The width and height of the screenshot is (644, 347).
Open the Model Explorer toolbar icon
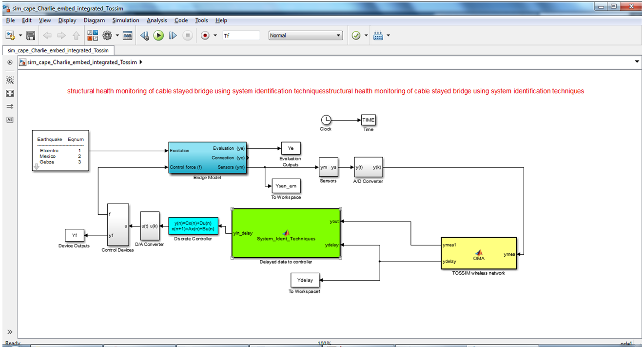point(128,36)
